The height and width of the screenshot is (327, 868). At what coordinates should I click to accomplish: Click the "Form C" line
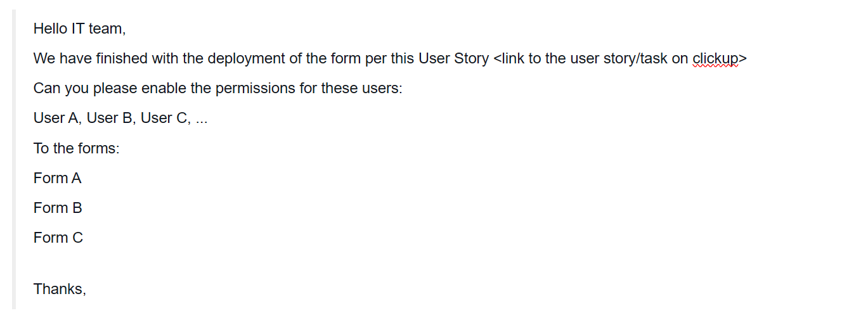58,238
